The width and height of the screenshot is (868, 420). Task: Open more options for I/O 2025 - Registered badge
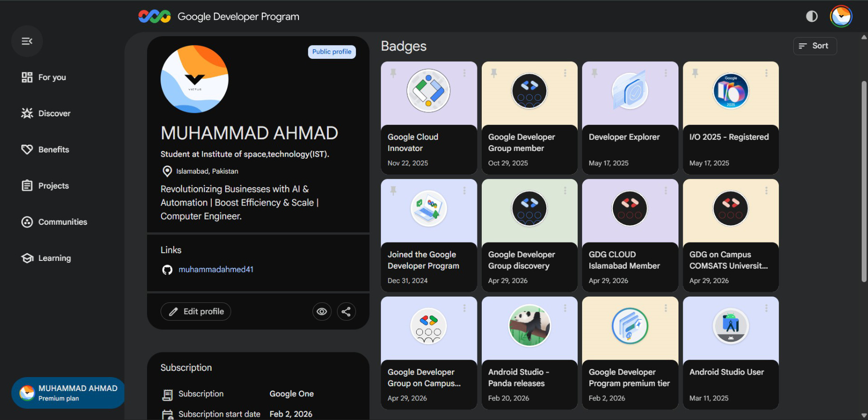click(766, 73)
